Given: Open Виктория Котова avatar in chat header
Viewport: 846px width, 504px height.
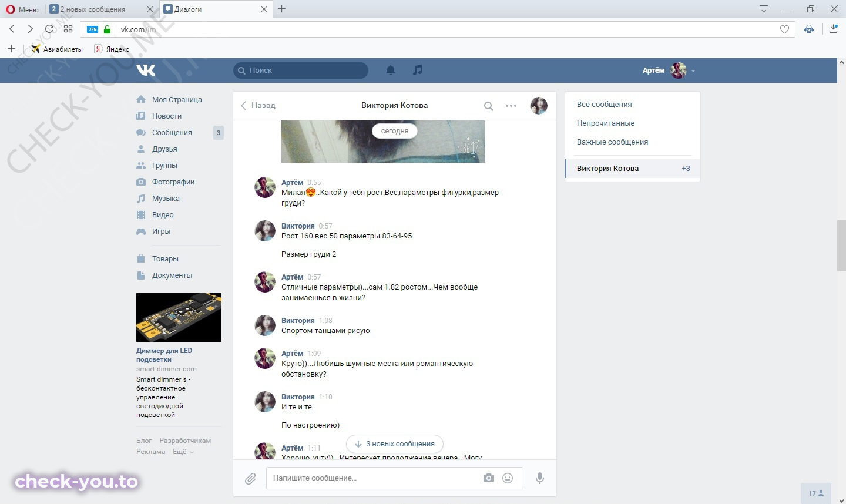Looking at the screenshot, I should pos(539,106).
